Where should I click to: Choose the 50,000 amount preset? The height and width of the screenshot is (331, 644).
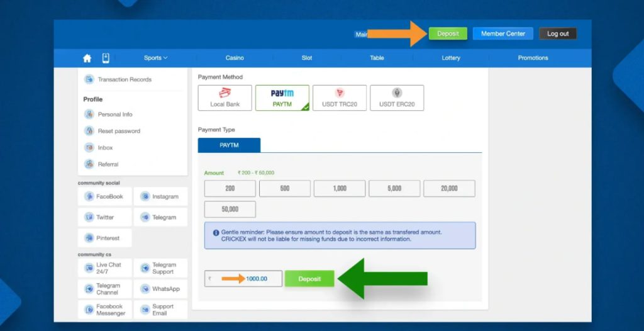pos(230,210)
